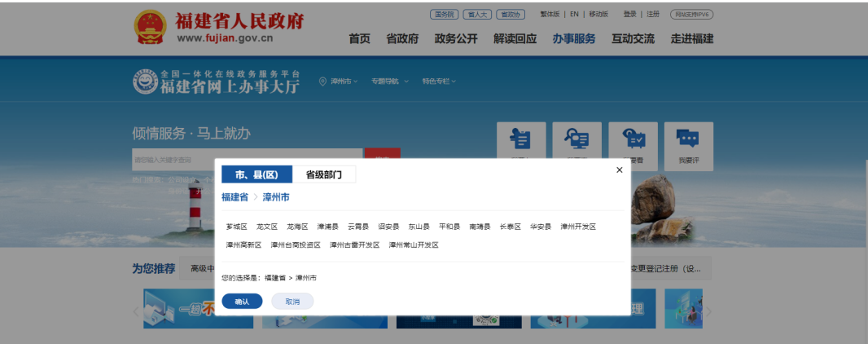Select 华安县 county
The height and width of the screenshot is (344, 868).
(541, 227)
